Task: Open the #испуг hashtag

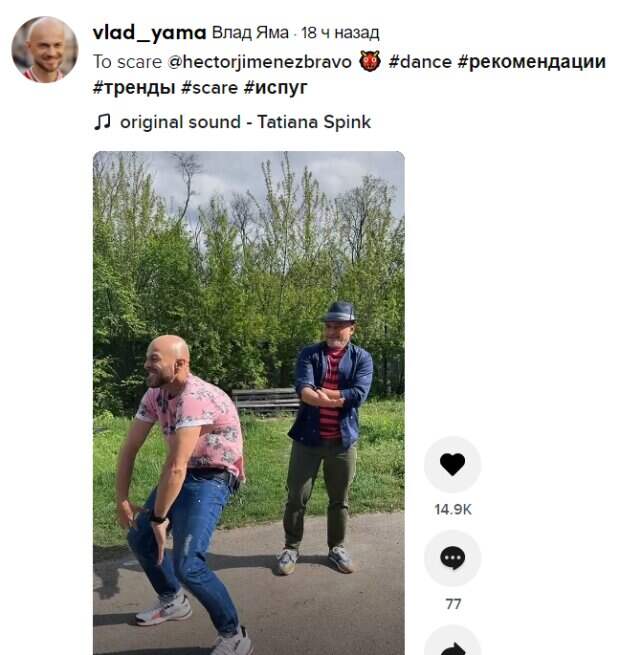Action: coord(276,88)
